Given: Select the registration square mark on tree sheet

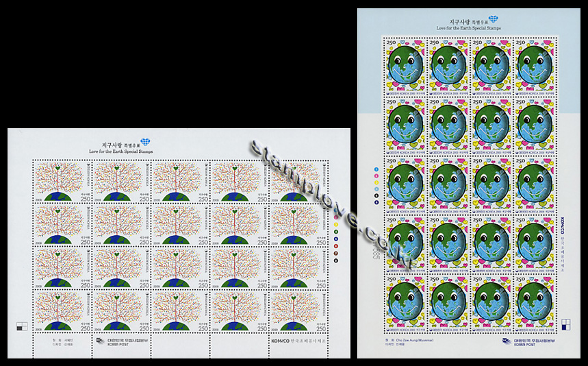Looking at the screenshot, I should tap(22, 326).
